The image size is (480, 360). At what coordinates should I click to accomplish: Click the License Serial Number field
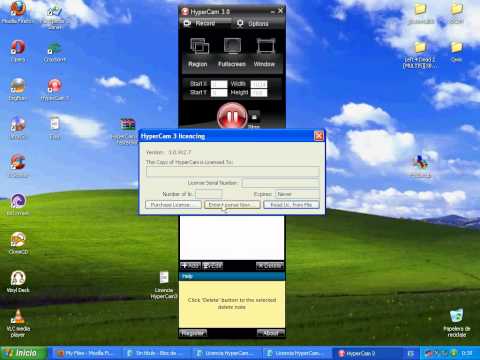(281, 183)
